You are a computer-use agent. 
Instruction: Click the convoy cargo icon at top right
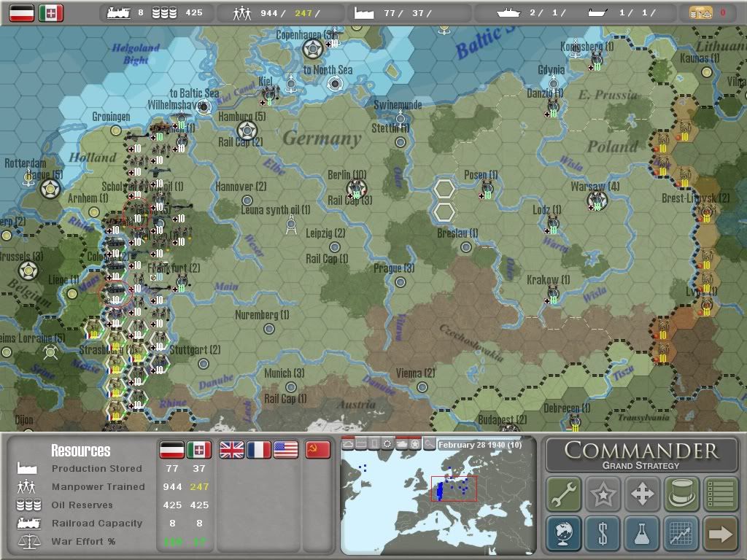701,13
